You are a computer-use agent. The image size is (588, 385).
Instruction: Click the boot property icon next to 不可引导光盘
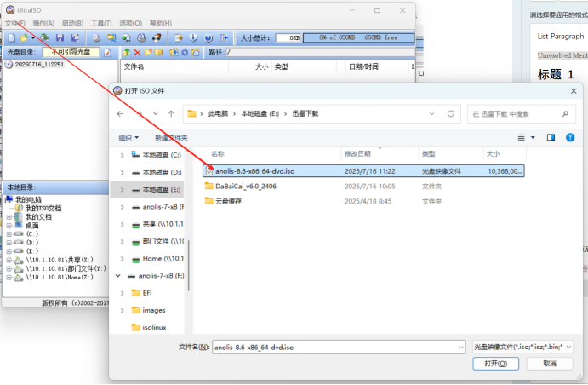[x=107, y=52]
